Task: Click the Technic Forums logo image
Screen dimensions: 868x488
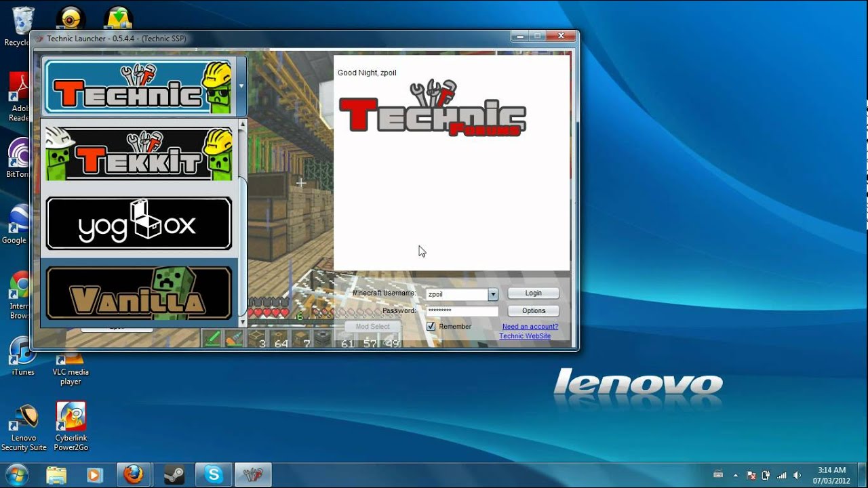Action: tap(433, 108)
